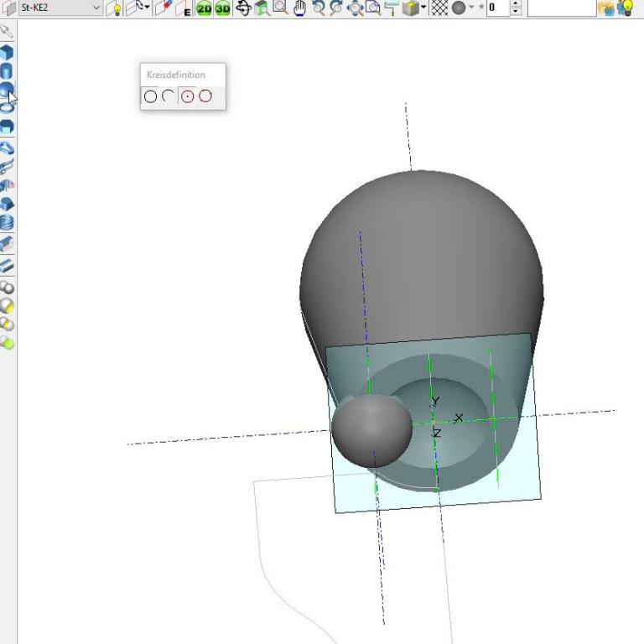Select circle with center point in Kreisdefinition
This screenshot has width=644, height=644.
point(188,96)
